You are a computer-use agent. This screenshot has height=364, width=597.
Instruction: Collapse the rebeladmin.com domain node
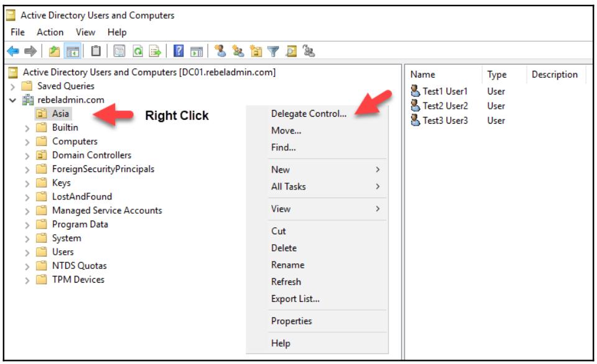(13, 100)
